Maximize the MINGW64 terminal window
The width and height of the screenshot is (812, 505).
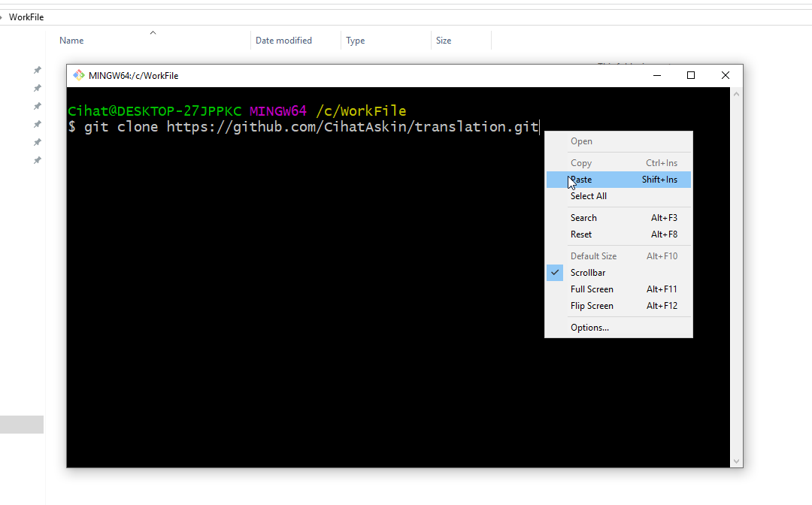click(x=691, y=76)
